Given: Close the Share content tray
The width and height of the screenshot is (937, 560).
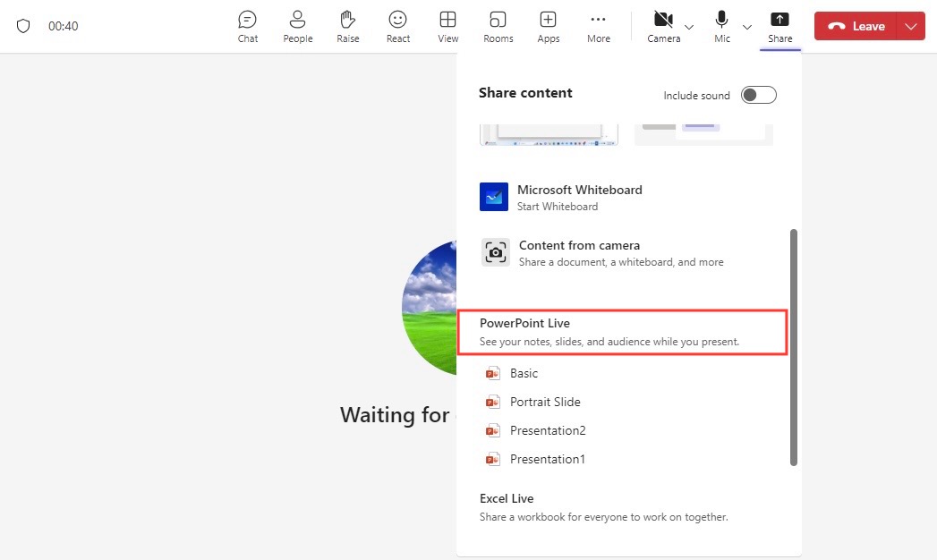Looking at the screenshot, I should 779,27.
